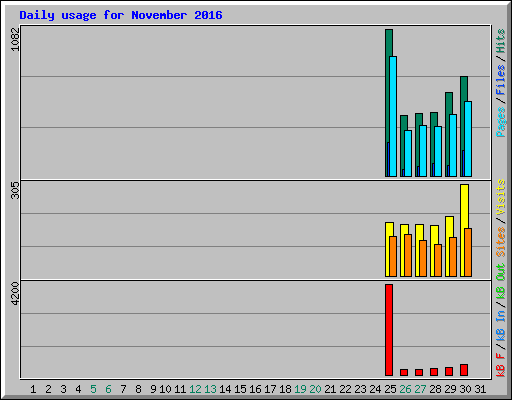The image size is (512, 400).
Task: Click the red kB bar for day 30
Action: tap(464, 370)
